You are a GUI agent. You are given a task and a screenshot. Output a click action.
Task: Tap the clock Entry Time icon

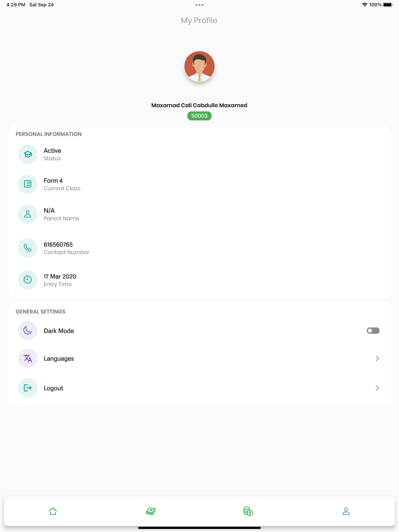pos(28,280)
